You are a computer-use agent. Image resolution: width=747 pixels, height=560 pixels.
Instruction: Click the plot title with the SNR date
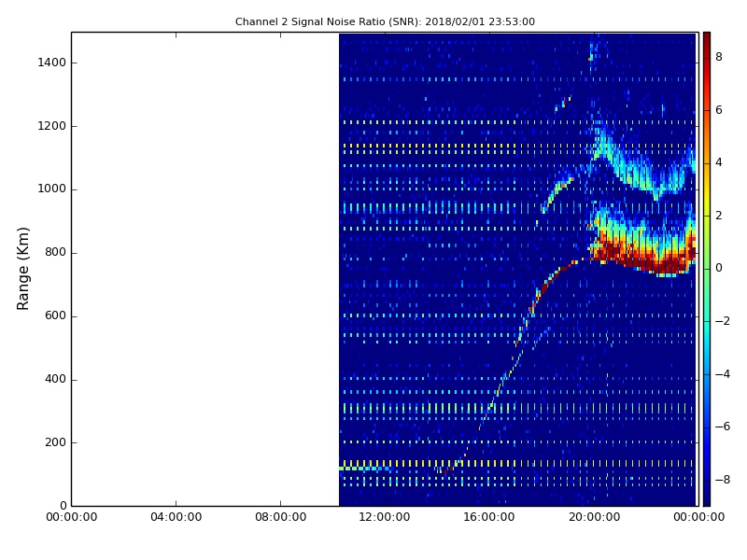tap(385, 21)
